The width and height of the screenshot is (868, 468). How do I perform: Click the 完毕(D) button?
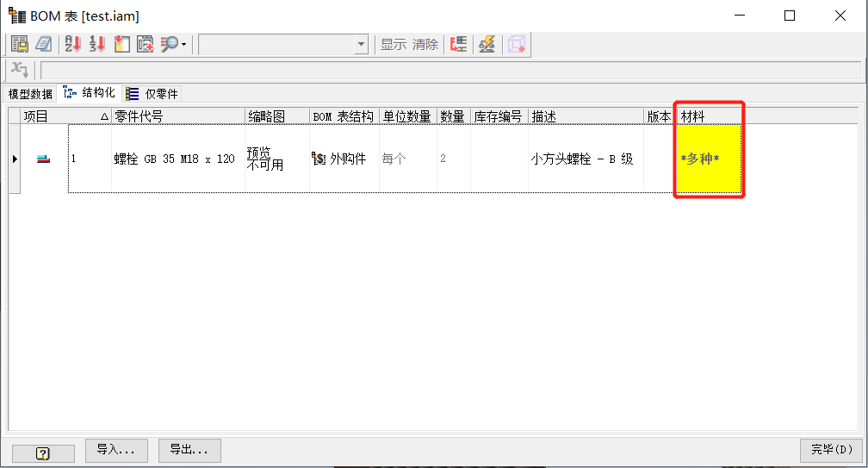click(832, 450)
